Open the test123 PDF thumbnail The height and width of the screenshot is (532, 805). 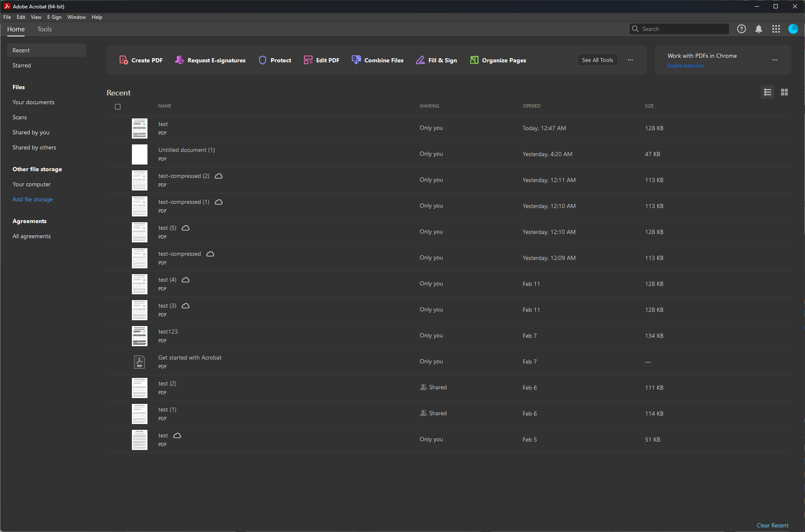[x=139, y=336]
